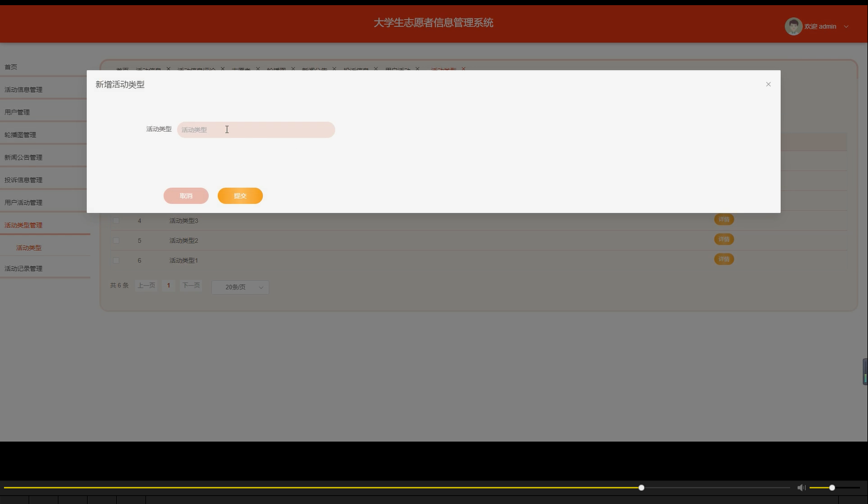Submit the form with 提交
Viewport: 868px width, 504px height.
(x=240, y=196)
